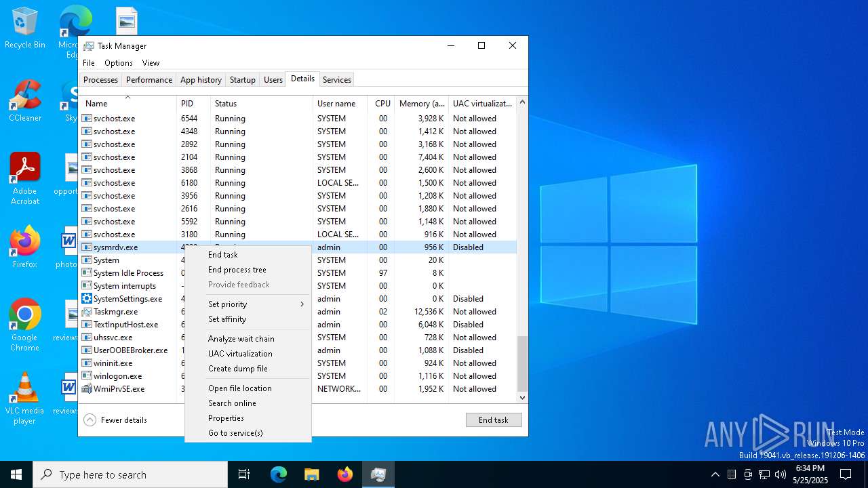Sort by the Memory column header
This screenshot has height=488, width=868.
pos(422,104)
